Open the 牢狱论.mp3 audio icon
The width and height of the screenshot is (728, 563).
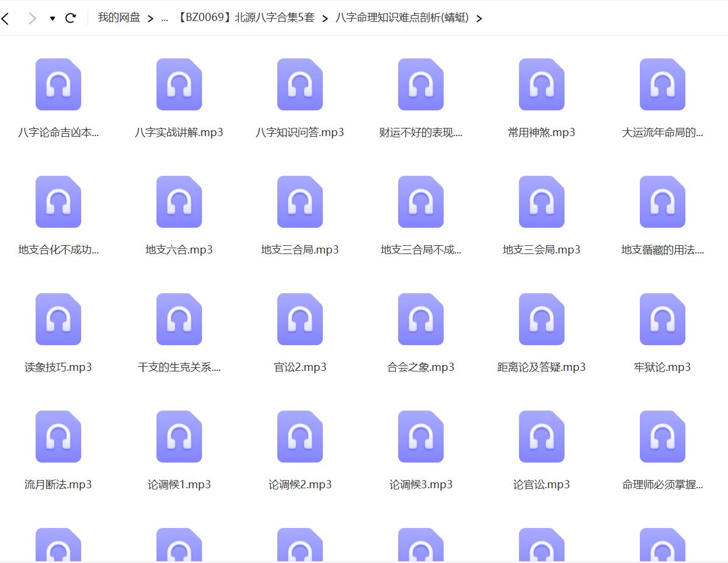pos(661,319)
